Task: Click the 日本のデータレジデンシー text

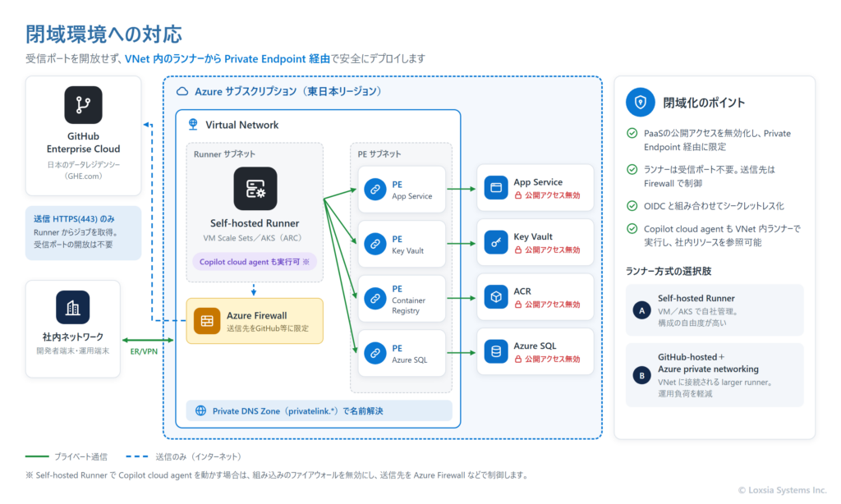Action: [83, 165]
